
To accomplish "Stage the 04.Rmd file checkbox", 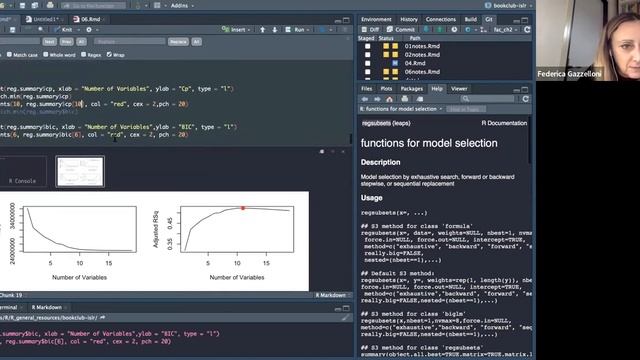I will pos(368,63).
